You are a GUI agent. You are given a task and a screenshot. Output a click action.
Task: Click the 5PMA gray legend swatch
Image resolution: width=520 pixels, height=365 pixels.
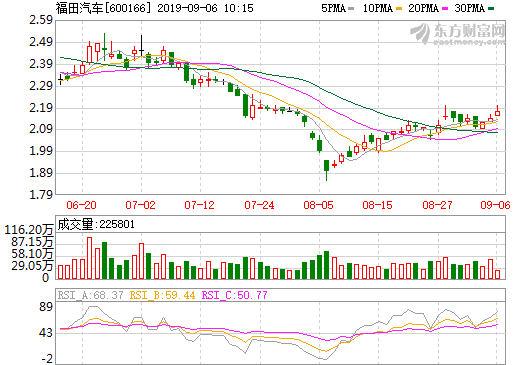[351, 8]
